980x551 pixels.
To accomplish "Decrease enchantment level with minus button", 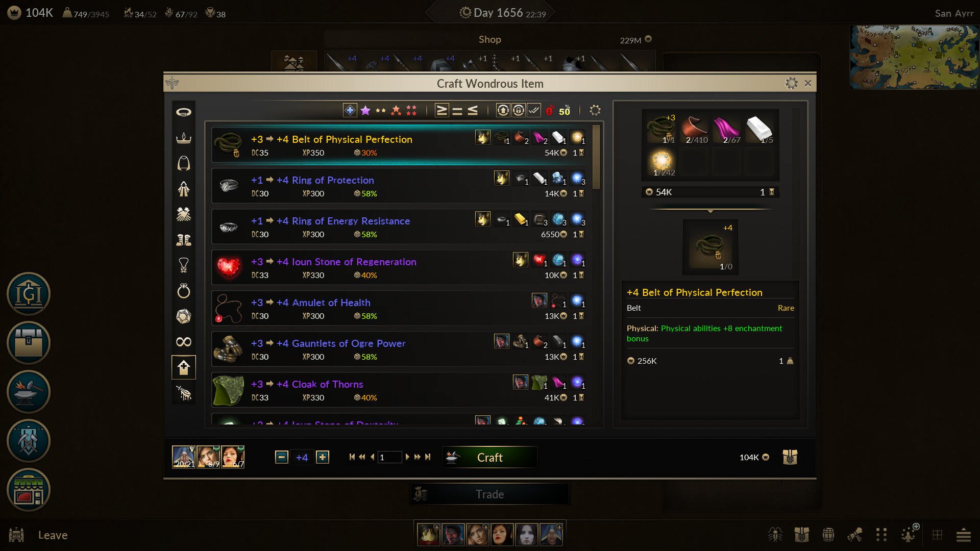I will tap(282, 457).
